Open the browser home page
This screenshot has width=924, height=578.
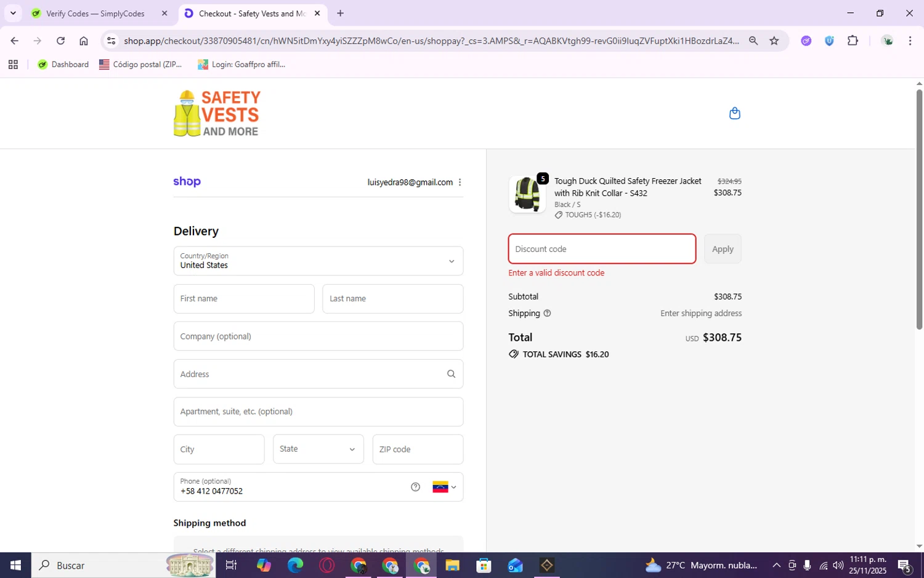coord(84,41)
